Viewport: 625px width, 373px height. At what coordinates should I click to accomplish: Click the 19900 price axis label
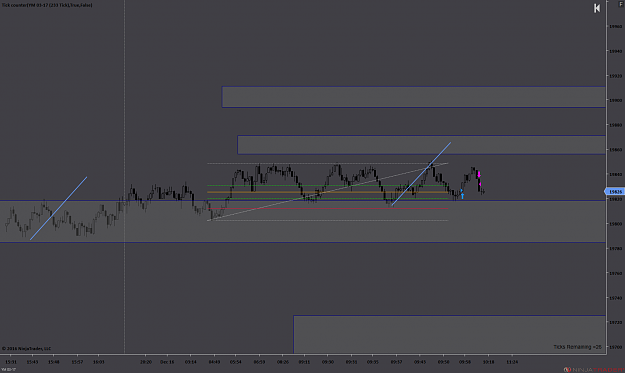[x=615, y=100]
